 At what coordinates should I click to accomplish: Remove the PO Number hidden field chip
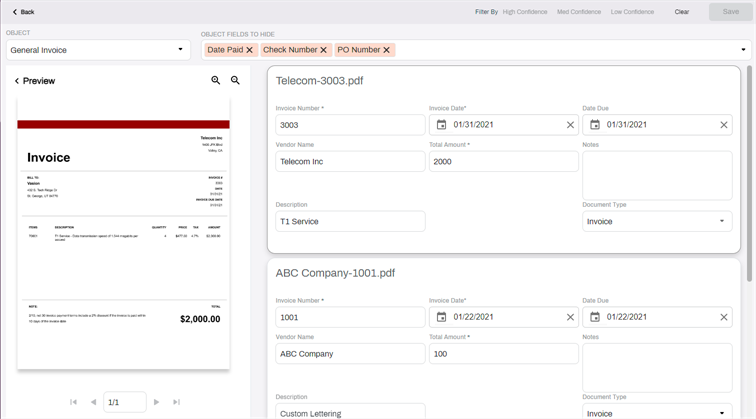(386, 50)
